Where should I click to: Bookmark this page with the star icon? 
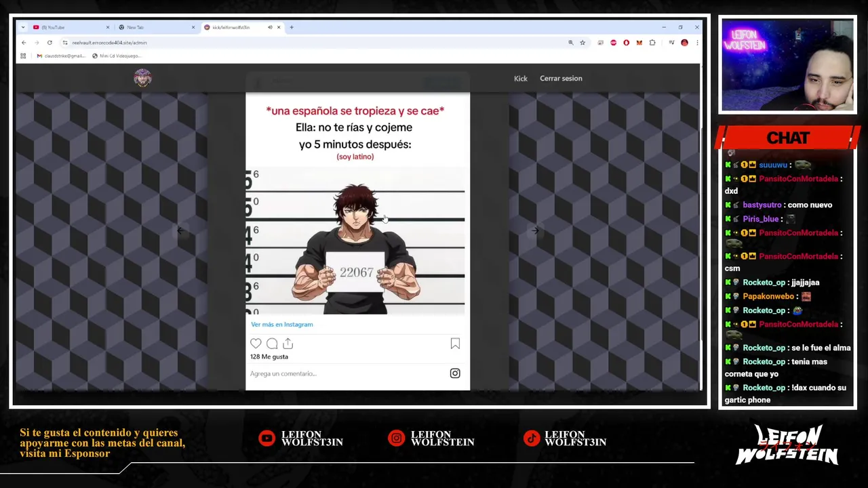tap(583, 43)
